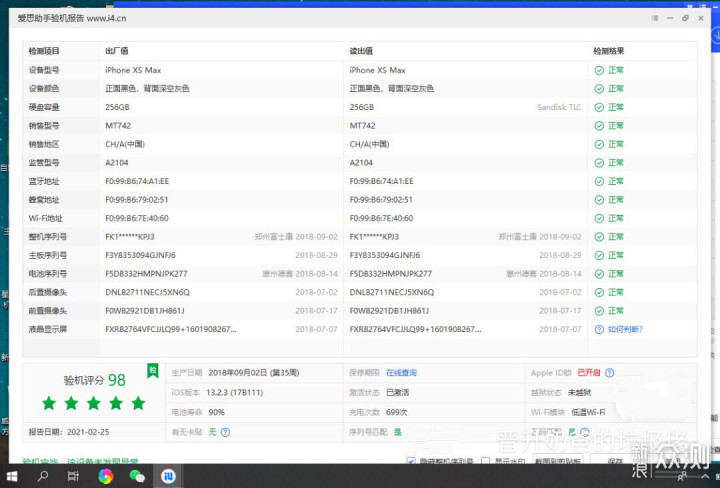The image size is (720, 488).
Task: Toggle the 隐藏整机序列号 checkbox
Action: pos(411,460)
